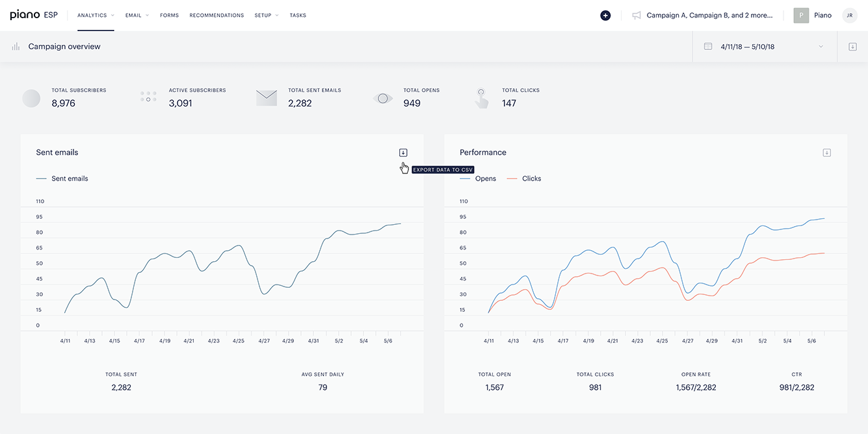
Task: Go to the Forms section
Action: click(x=169, y=16)
